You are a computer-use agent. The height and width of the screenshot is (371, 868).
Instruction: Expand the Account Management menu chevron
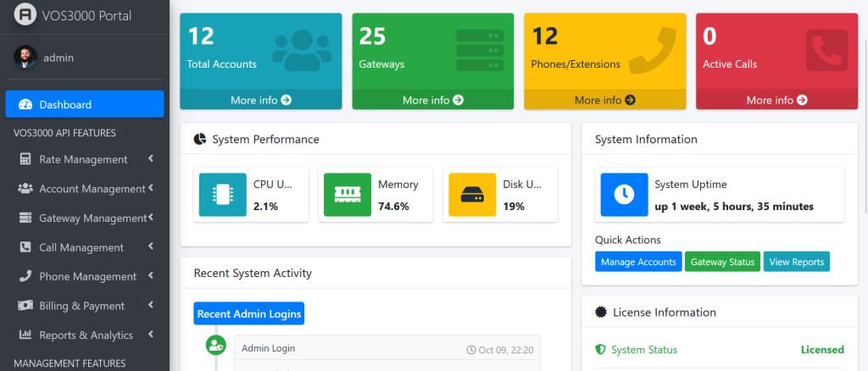(x=150, y=188)
